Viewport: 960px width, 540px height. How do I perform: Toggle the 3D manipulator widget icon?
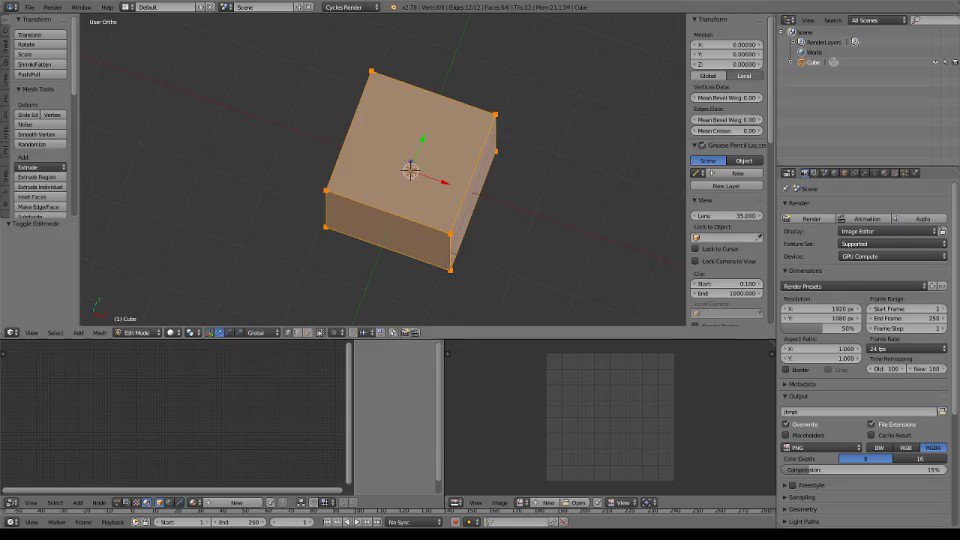[209, 332]
